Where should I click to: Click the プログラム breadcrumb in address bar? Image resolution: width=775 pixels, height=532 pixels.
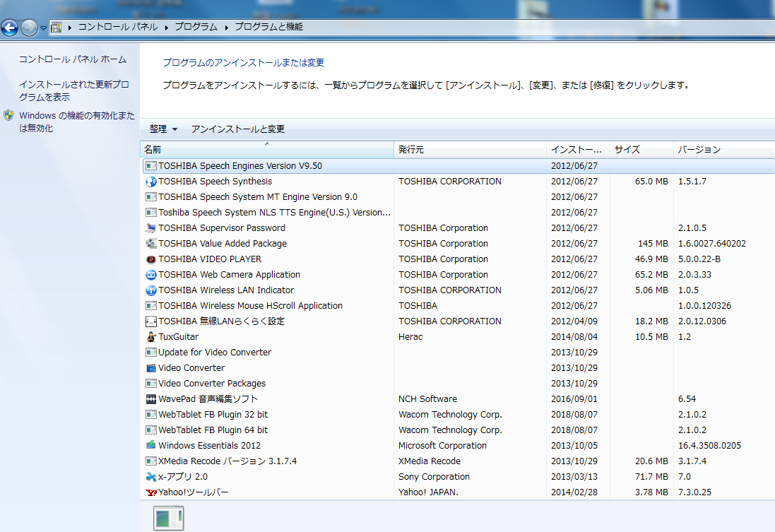(196, 27)
